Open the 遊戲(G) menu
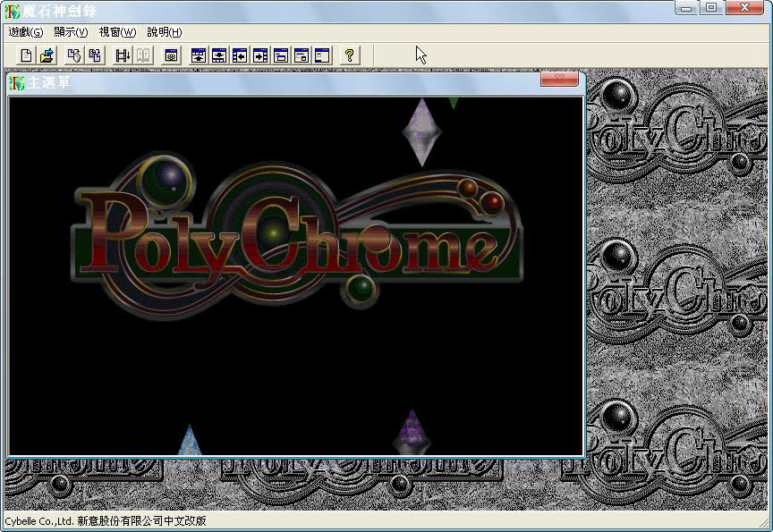Screen dimensions: 773x532 pos(25,31)
